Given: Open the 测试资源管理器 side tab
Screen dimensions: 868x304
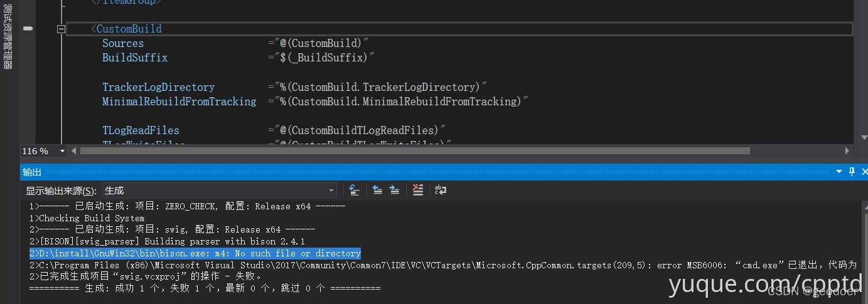Looking at the screenshot, I should click(8, 36).
